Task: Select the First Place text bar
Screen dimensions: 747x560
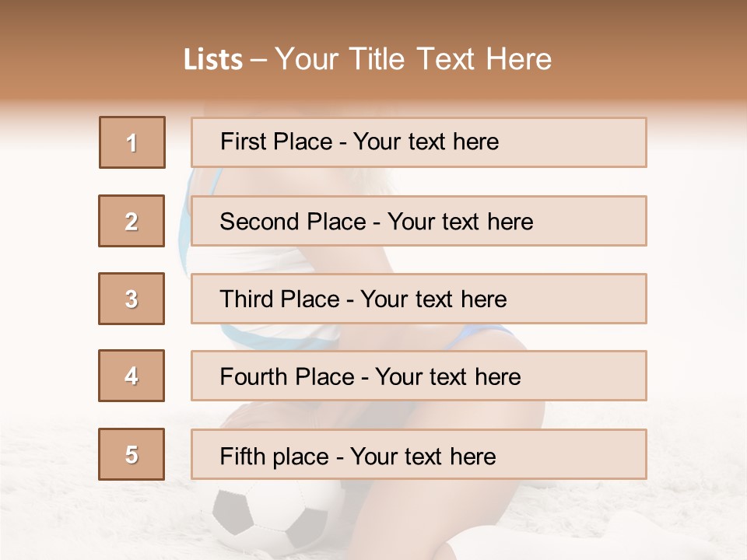Action: [419, 142]
